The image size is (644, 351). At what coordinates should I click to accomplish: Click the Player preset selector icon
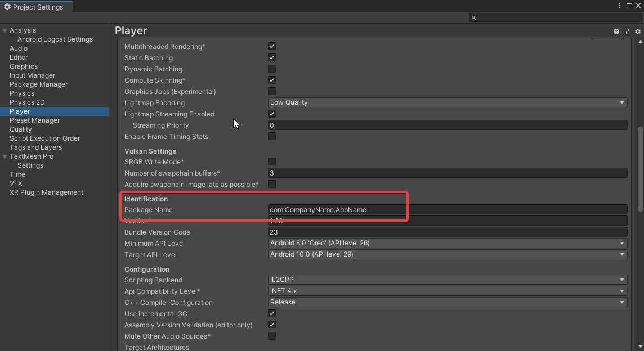pyautogui.click(x=627, y=31)
